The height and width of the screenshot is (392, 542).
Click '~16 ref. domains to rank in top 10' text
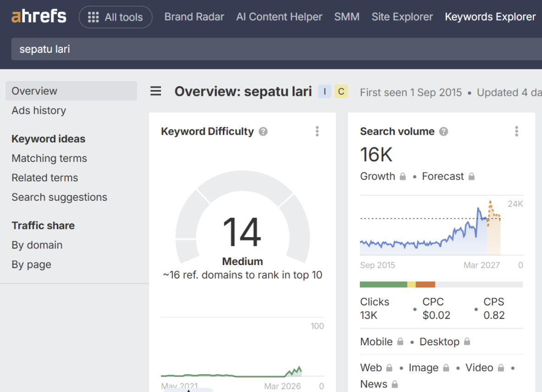[x=242, y=275]
